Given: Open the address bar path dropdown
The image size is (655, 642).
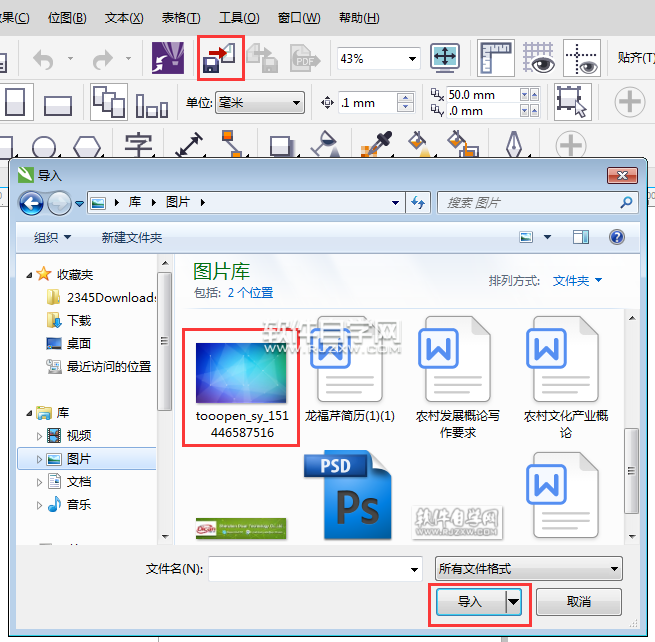Looking at the screenshot, I should 395,203.
